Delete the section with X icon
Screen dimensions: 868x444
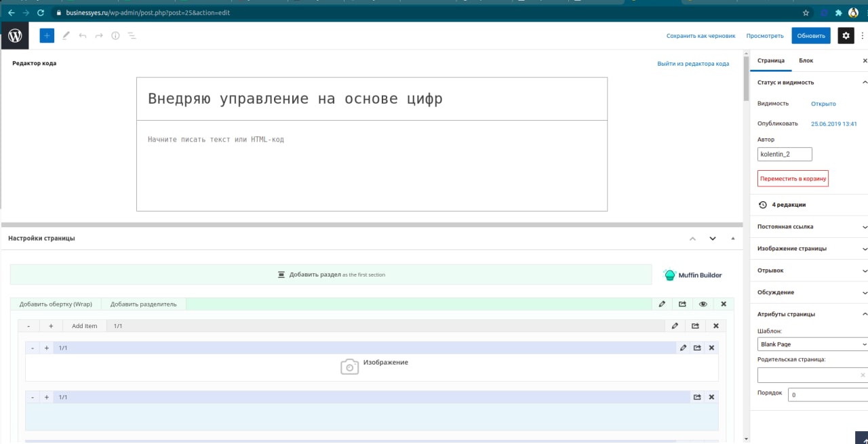724,304
